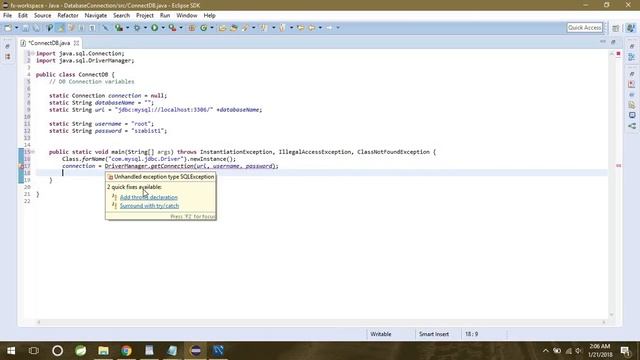
Task: Select the ConnectDB.java editor tab
Action: click(49, 43)
